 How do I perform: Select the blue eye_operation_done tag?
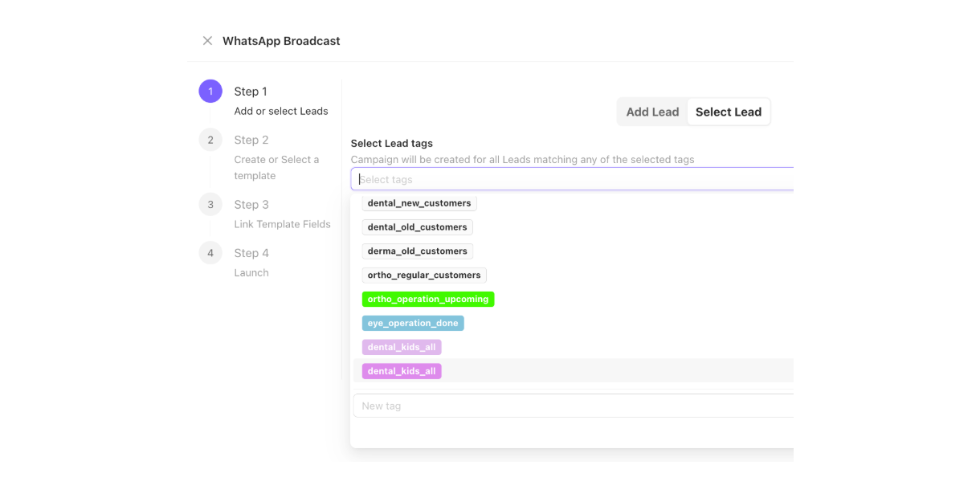413,323
